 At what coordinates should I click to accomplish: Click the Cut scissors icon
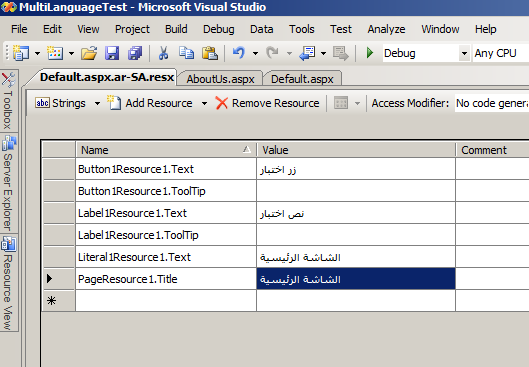click(164, 53)
